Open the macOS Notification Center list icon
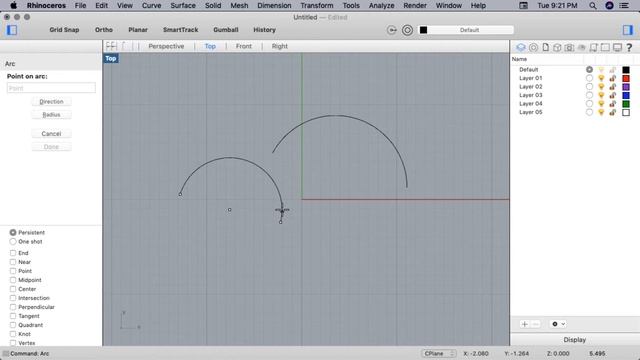 click(624, 6)
